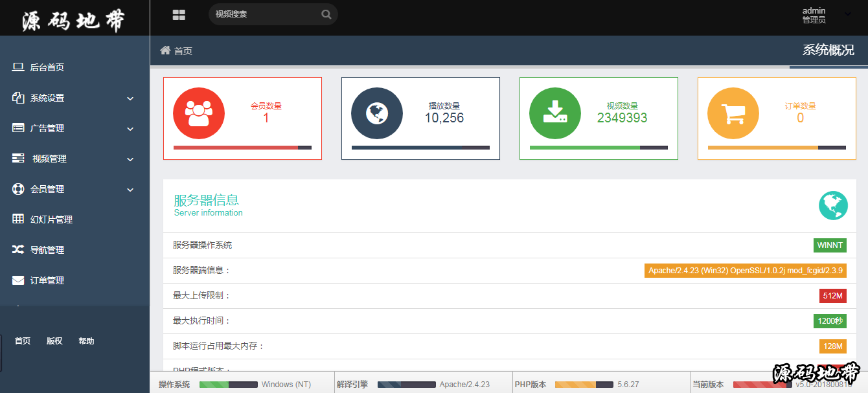Open 幻灯片管理 in the sidebar

51,219
